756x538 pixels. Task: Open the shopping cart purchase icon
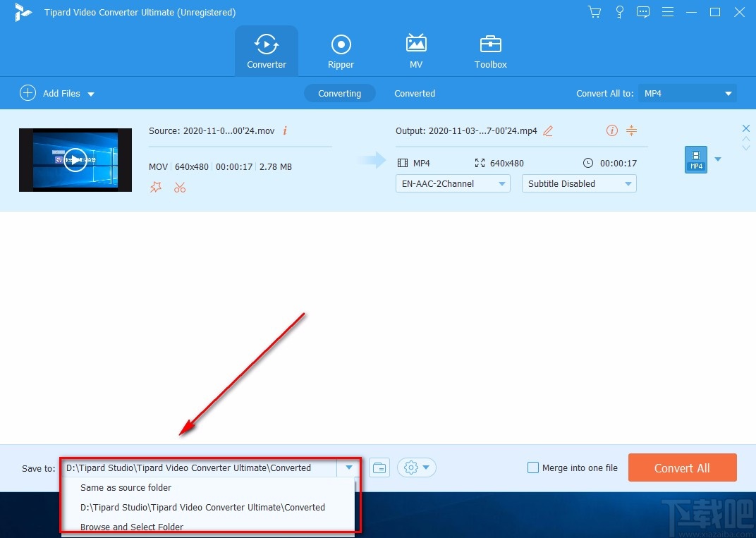(595, 12)
